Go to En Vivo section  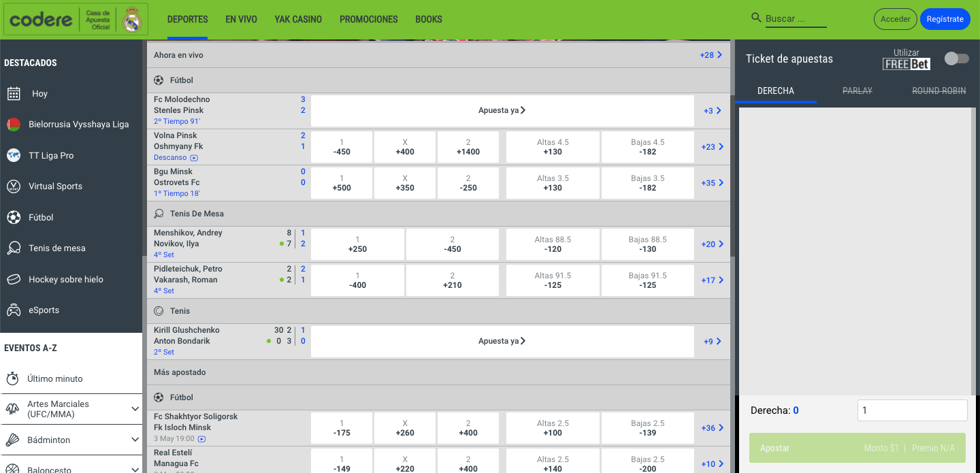(242, 20)
